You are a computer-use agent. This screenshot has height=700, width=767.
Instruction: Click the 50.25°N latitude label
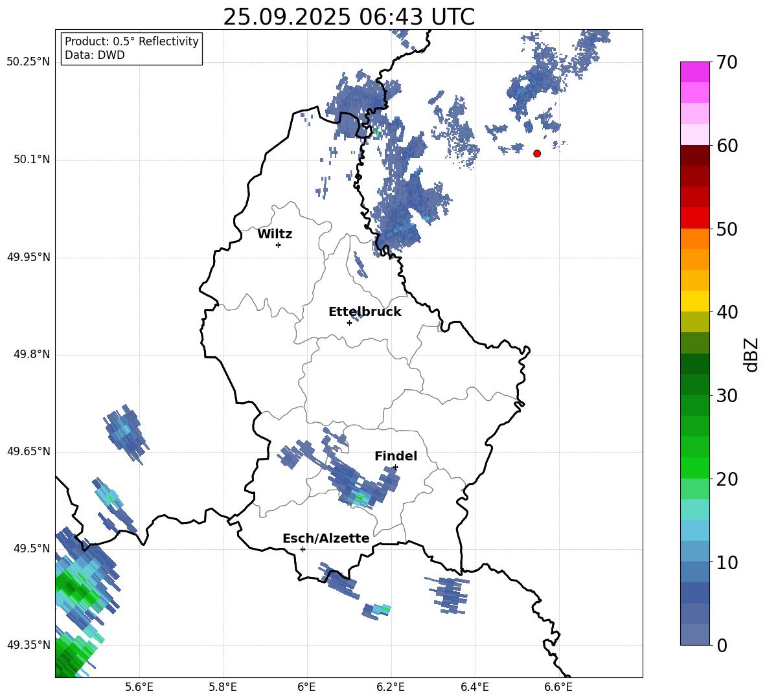coord(29,62)
